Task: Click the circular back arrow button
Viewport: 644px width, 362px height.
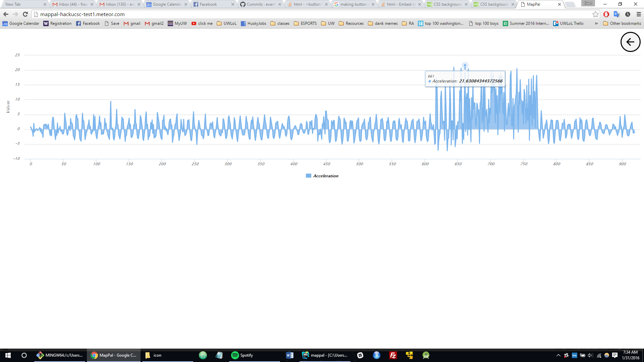Action: point(630,42)
